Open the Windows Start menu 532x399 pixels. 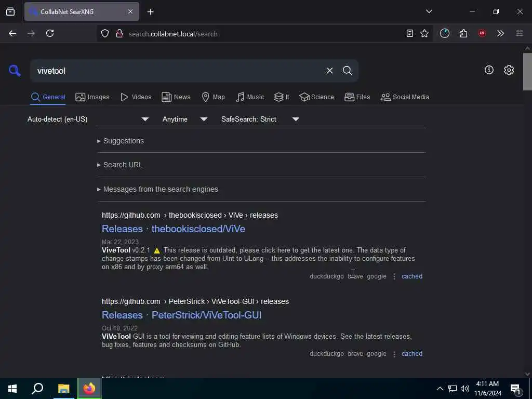(x=12, y=389)
